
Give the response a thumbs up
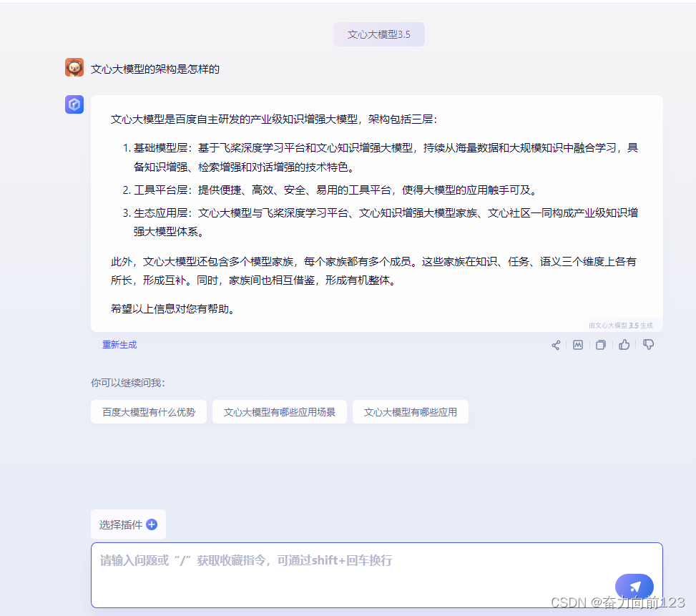(624, 345)
